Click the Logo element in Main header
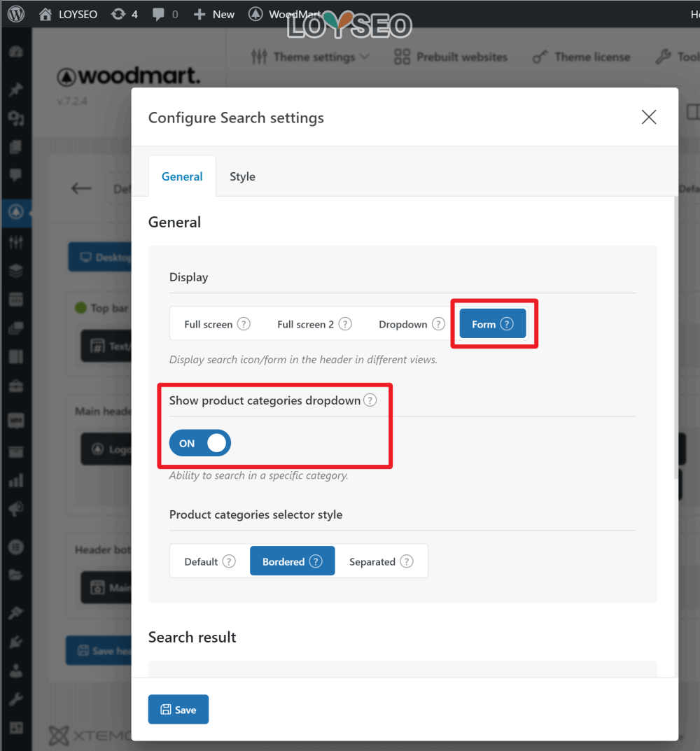 pyautogui.click(x=106, y=449)
